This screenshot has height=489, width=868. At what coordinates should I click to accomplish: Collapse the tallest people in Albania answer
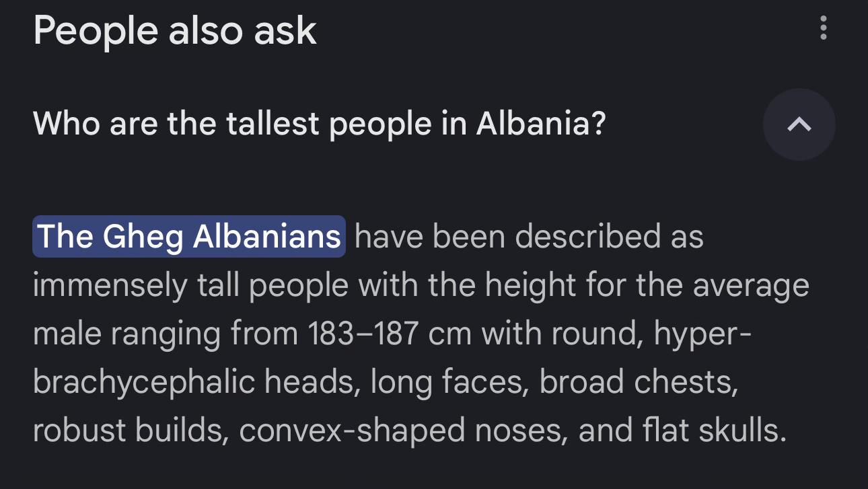799,124
